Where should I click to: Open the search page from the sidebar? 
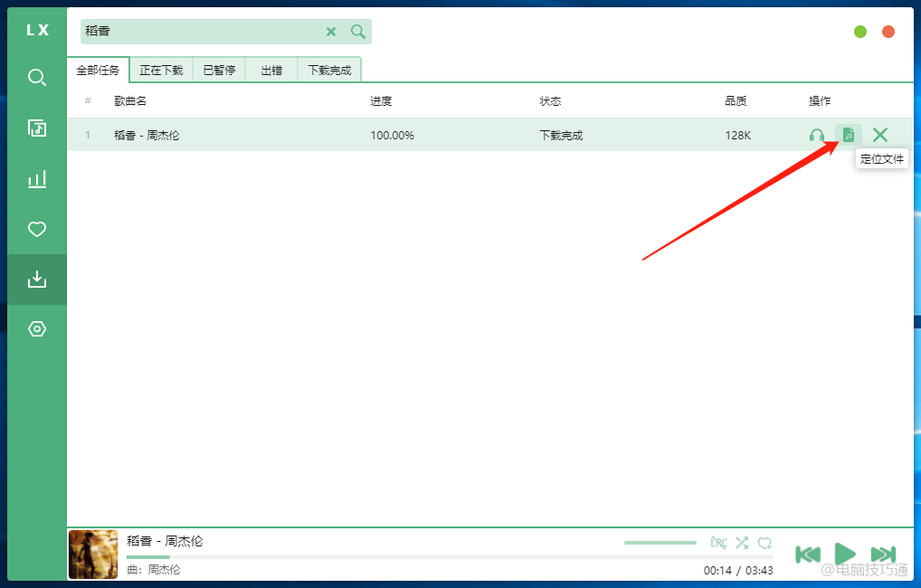click(x=36, y=78)
